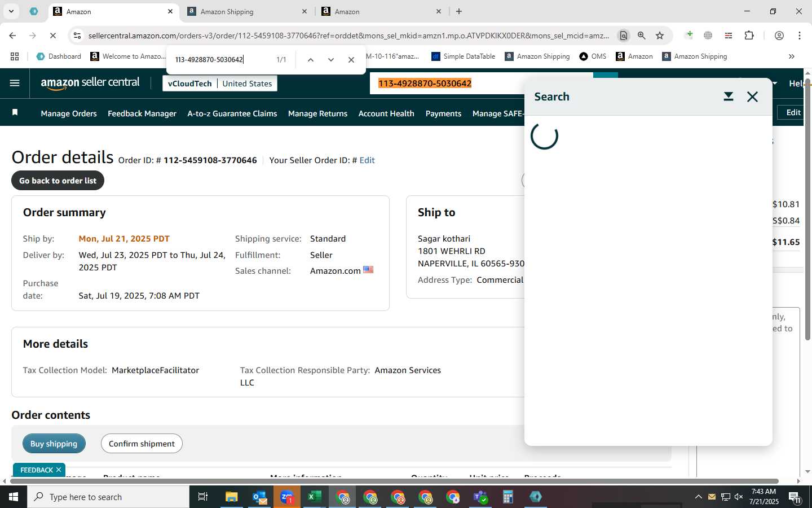Image resolution: width=812 pixels, height=508 pixels.
Task: Open Outlook from the taskbar
Action: [x=259, y=497]
